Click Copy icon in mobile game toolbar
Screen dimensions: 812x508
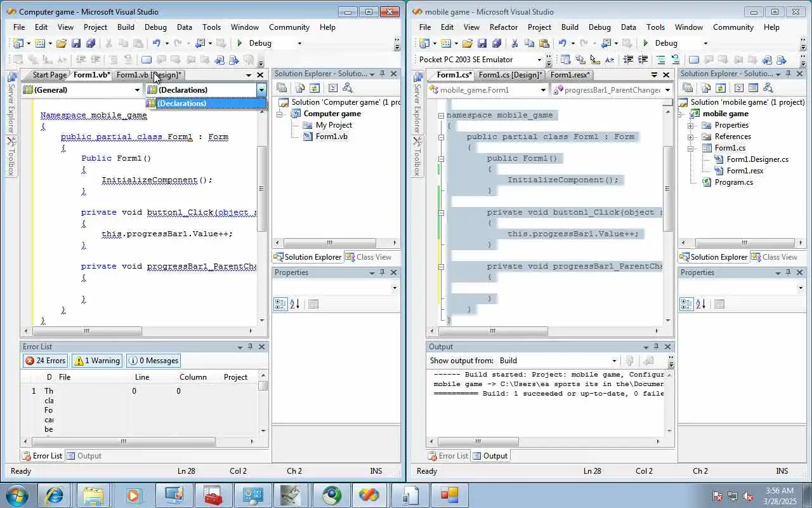point(529,43)
